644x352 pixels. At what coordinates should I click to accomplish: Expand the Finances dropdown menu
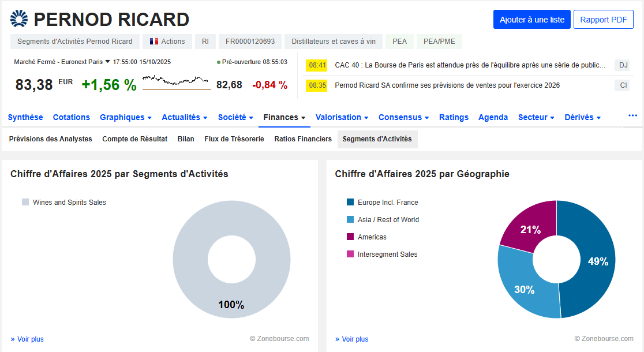[284, 118]
